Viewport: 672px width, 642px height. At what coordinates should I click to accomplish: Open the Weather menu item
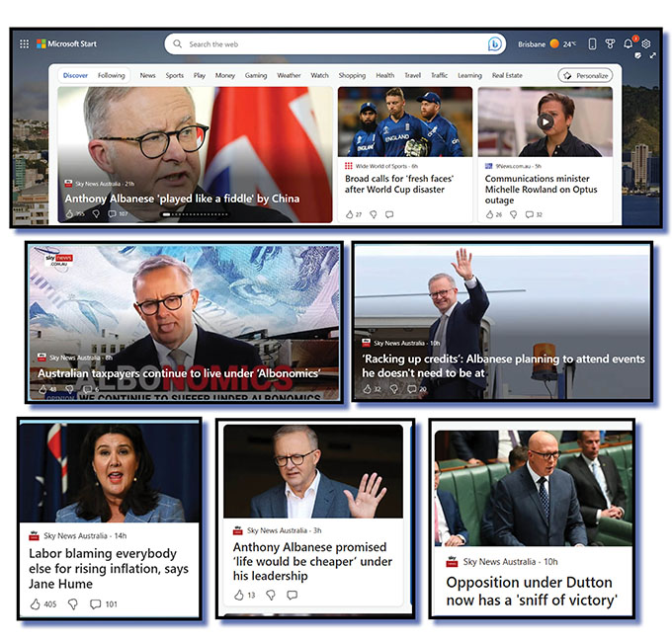pyautogui.click(x=289, y=75)
